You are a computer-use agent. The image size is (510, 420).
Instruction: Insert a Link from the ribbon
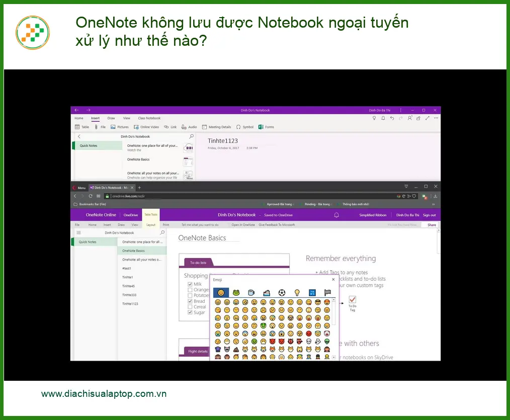(170, 127)
